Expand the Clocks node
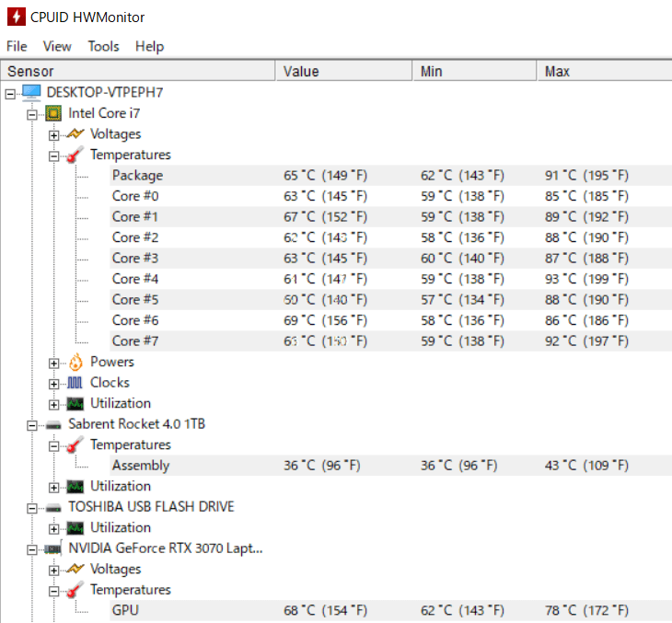Viewport: 672px width, 623px height. (53, 384)
